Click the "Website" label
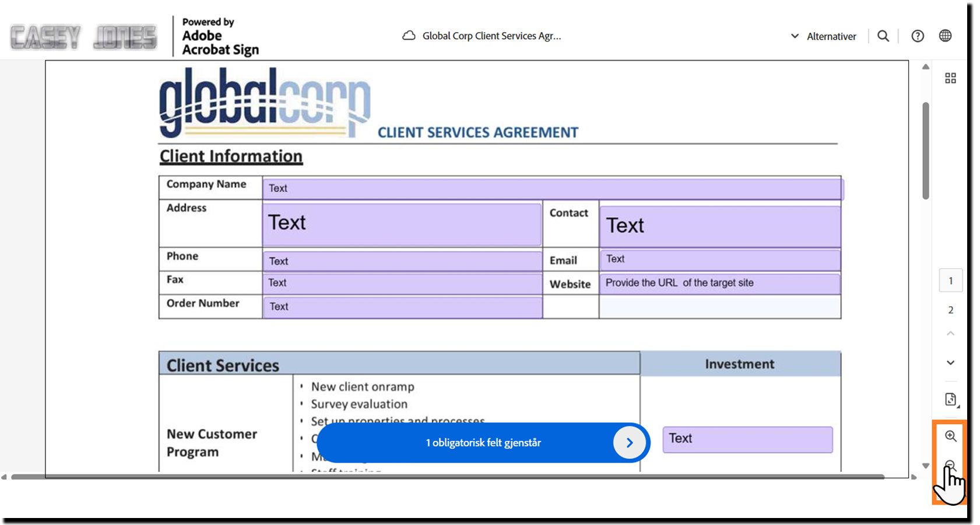The image size is (980, 525). 570,284
